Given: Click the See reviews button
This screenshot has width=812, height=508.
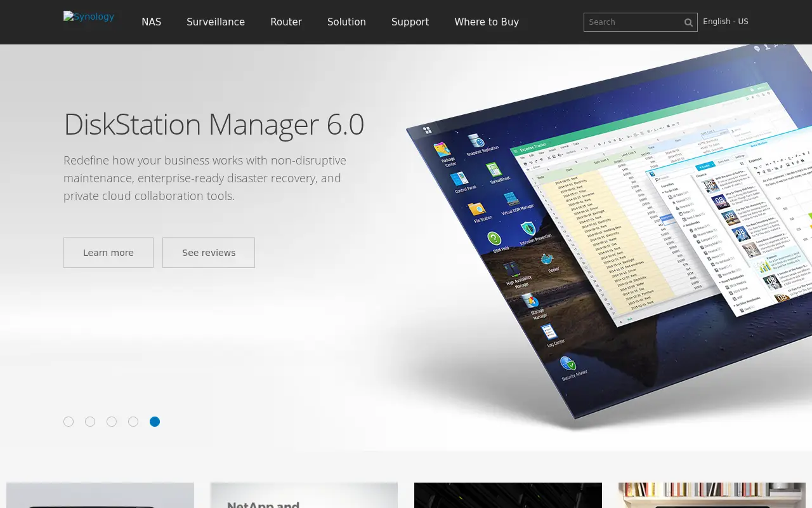Looking at the screenshot, I should click(x=209, y=253).
